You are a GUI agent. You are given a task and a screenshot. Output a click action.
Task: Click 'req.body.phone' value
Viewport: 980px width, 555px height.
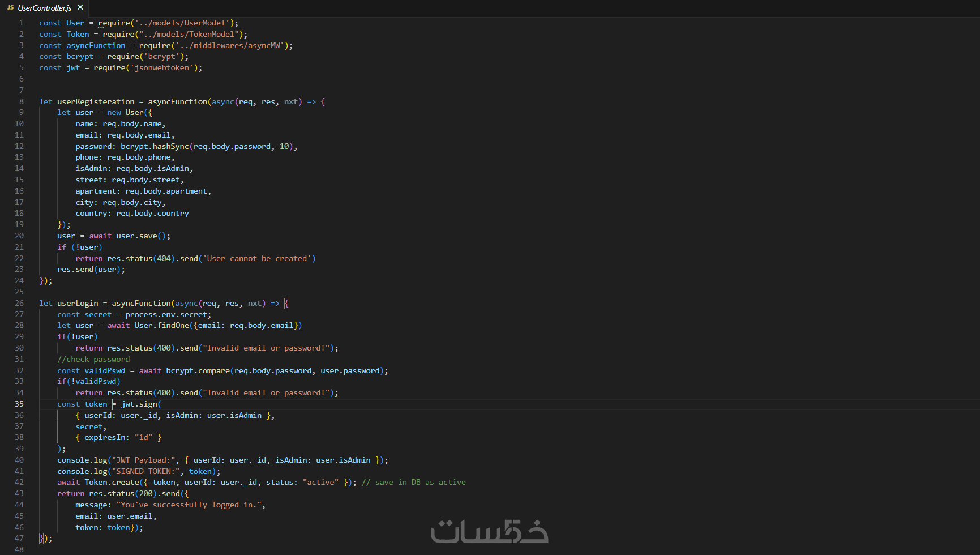click(x=139, y=157)
